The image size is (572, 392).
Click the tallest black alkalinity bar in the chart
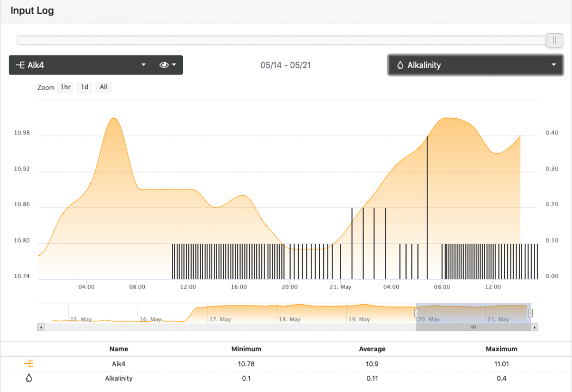(427, 207)
